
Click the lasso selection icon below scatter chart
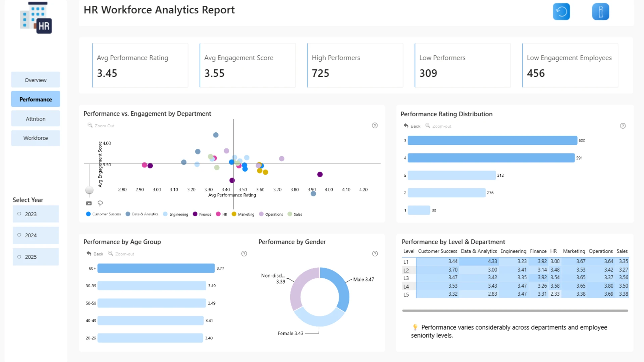(x=100, y=203)
